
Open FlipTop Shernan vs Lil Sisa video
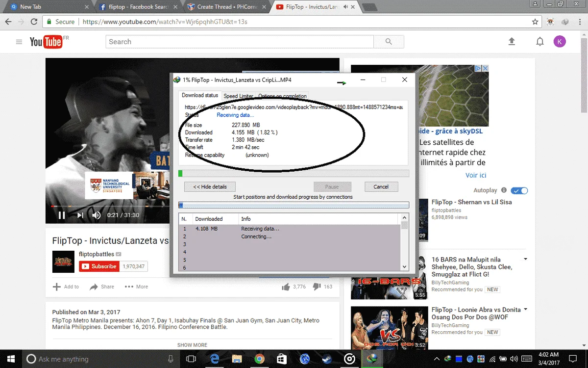pyautogui.click(x=471, y=202)
